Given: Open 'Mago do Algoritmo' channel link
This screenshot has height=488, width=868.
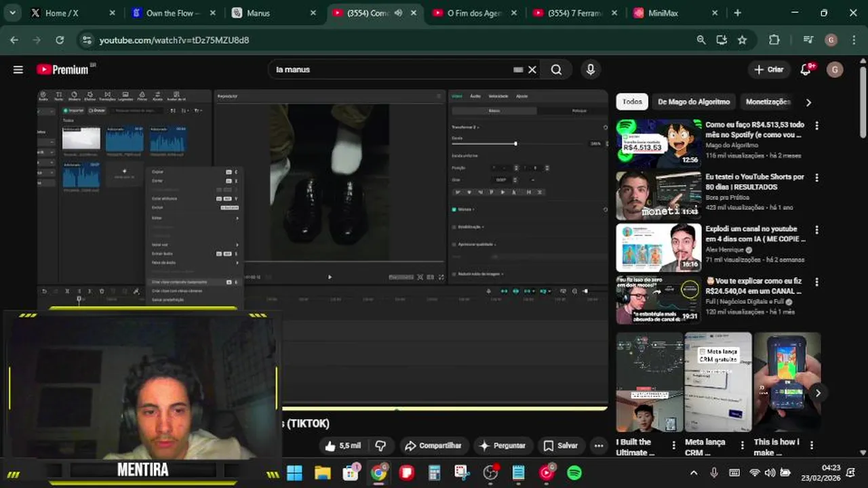Looking at the screenshot, I should pyautogui.click(x=732, y=145).
